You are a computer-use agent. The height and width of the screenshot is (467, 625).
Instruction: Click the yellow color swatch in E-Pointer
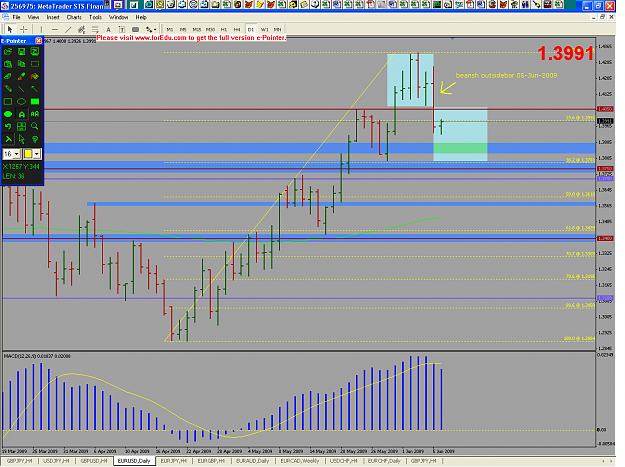tap(28, 154)
